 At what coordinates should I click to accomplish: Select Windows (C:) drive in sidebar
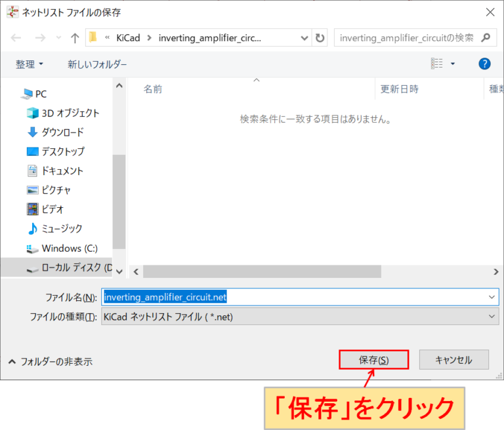69,248
